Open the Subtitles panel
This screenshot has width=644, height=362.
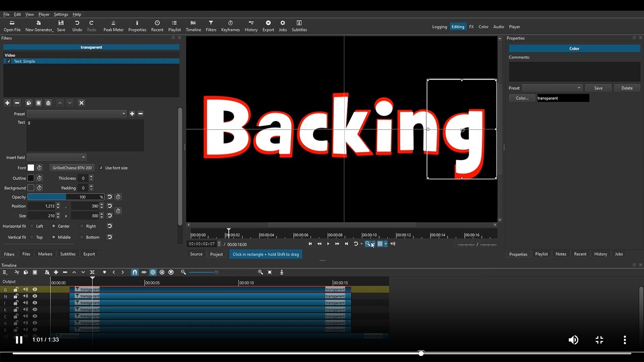(x=299, y=26)
